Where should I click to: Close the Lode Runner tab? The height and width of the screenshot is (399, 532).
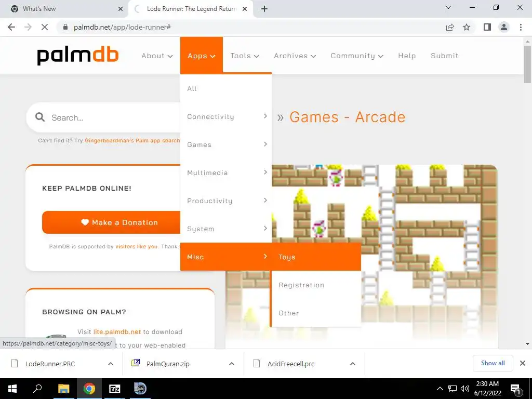pos(245,9)
